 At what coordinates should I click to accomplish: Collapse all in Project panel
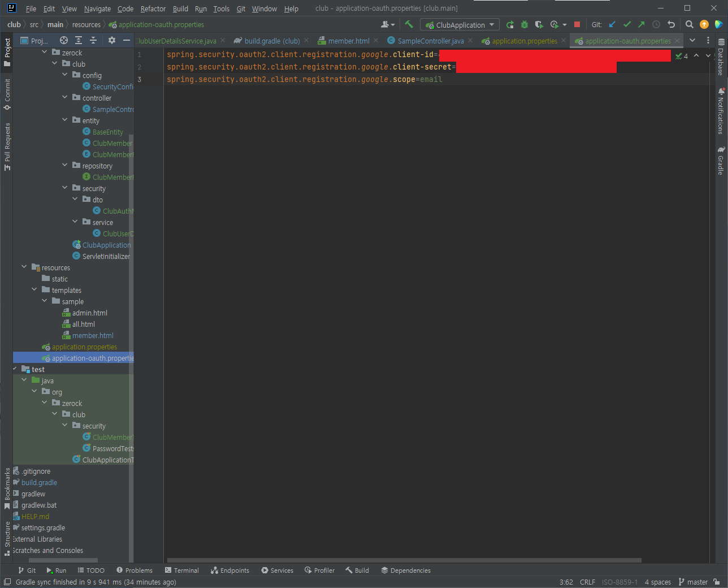[x=93, y=40]
